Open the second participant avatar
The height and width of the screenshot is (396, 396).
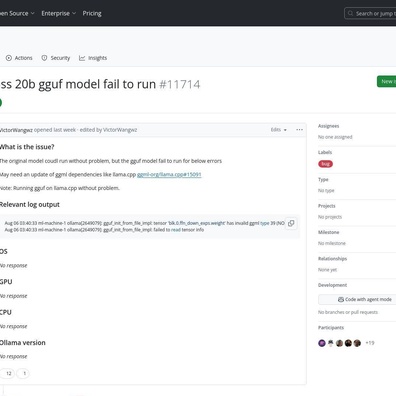click(331, 343)
